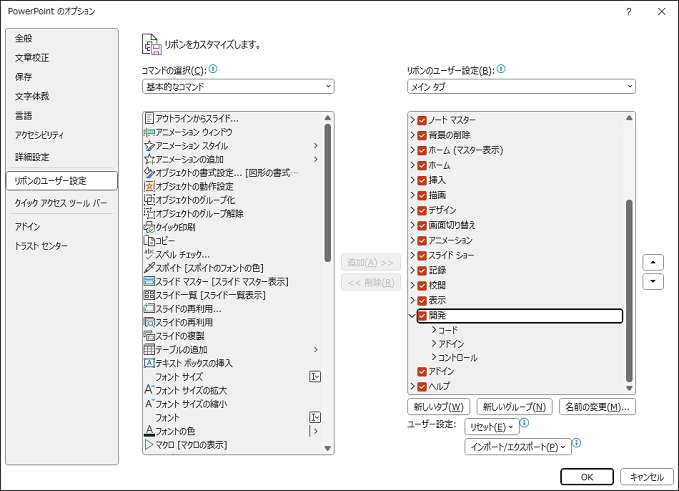Expand the ホーム tab node

pos(413,165)
